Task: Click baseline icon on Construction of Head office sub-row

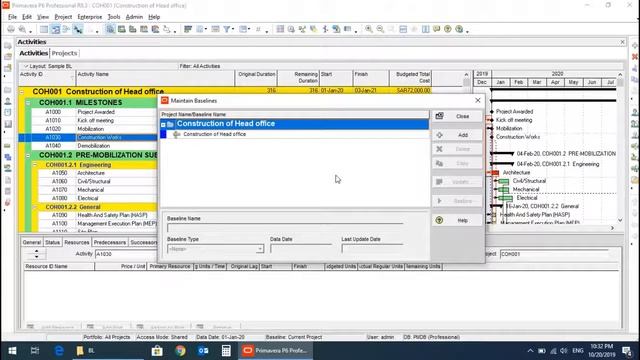Action: 176,134
